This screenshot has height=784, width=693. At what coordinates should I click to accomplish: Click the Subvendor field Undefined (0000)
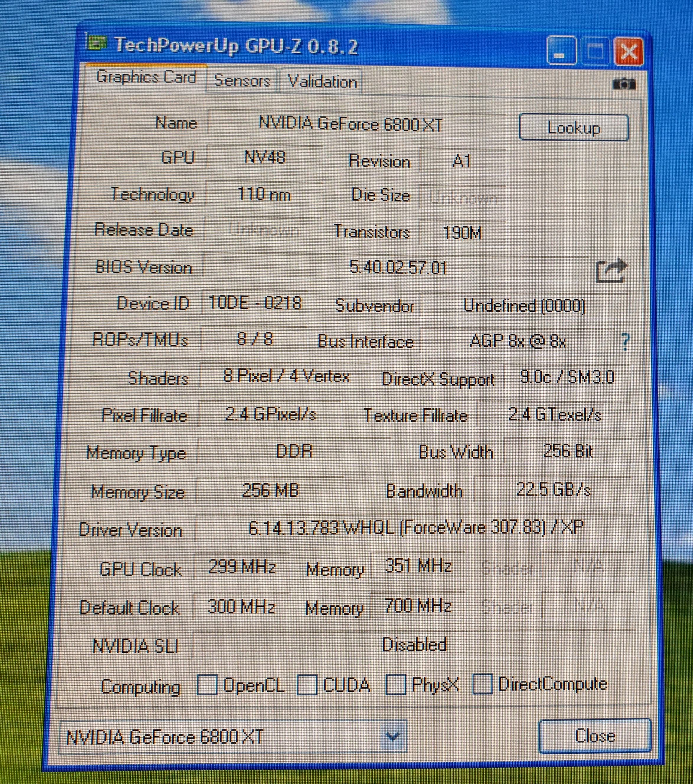tap(524, 306)
